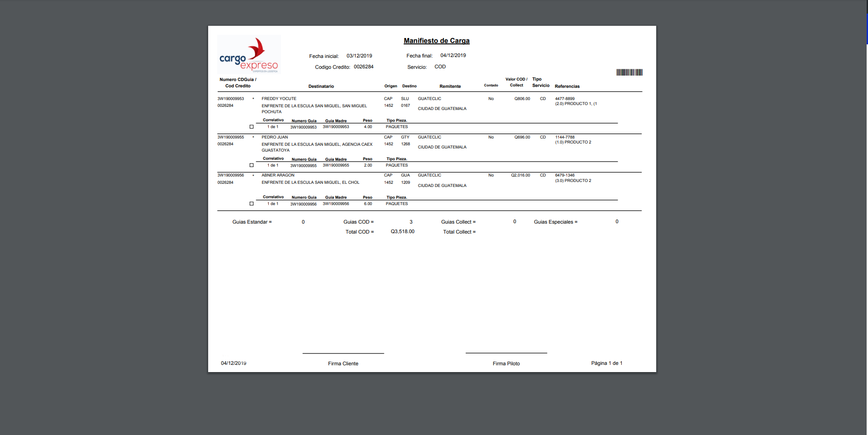This screenshot has width=868, height=435.
Task: Select the title 'Manifiesto de Carga'
Action: pyautogui.click(x=437, y=41)
